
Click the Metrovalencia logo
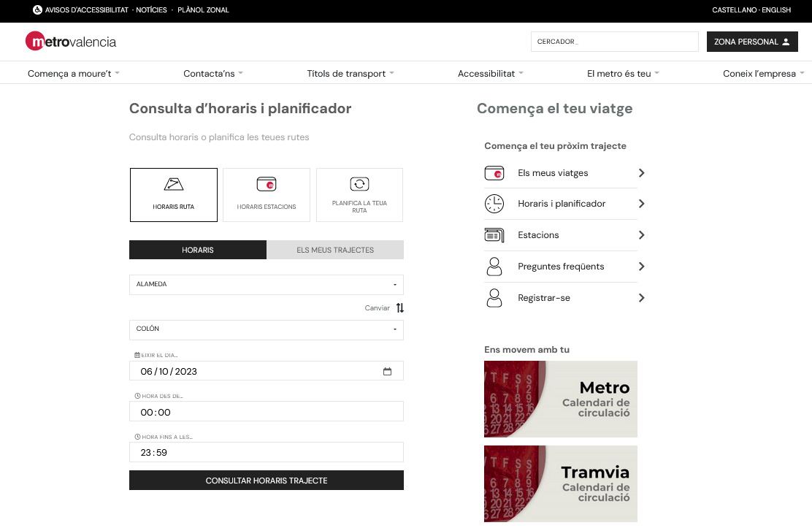pos(71,42)
